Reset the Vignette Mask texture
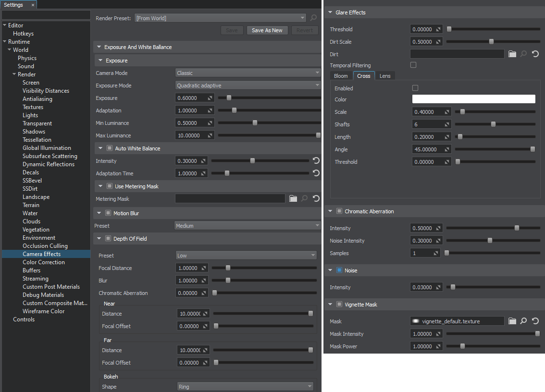This screenshot has height=392, width=545. point(535,321)
